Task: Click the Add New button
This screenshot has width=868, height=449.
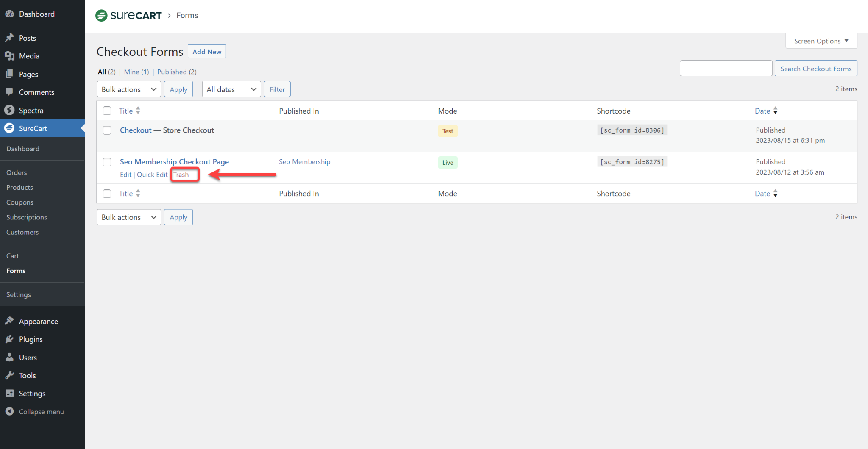Action: [207, 52]
